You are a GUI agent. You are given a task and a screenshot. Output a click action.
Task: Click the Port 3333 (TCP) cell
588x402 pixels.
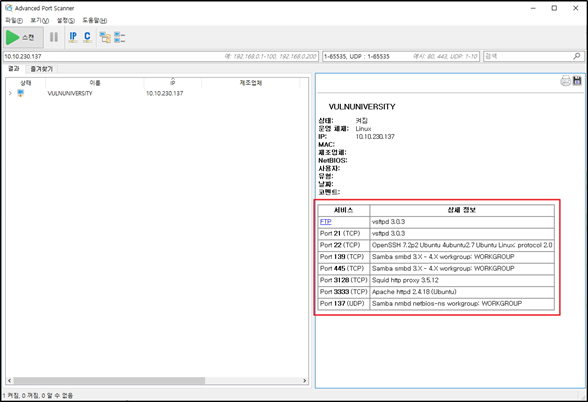(x=344, y=291)
